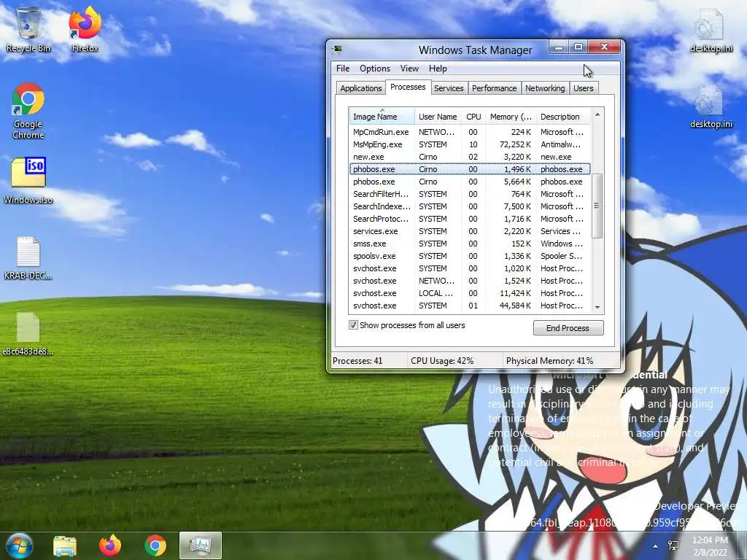Select the services.exe process row

[x=470, y=231]
